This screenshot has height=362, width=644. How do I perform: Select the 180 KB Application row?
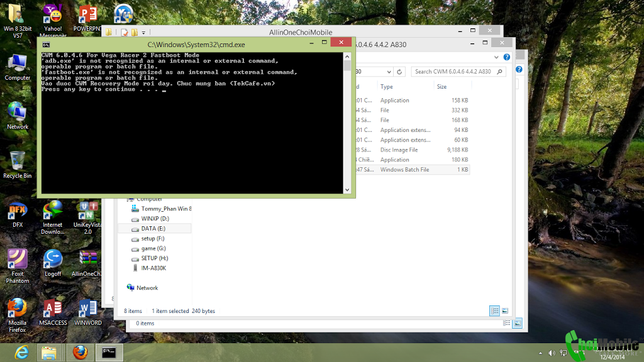pos(413,160)
